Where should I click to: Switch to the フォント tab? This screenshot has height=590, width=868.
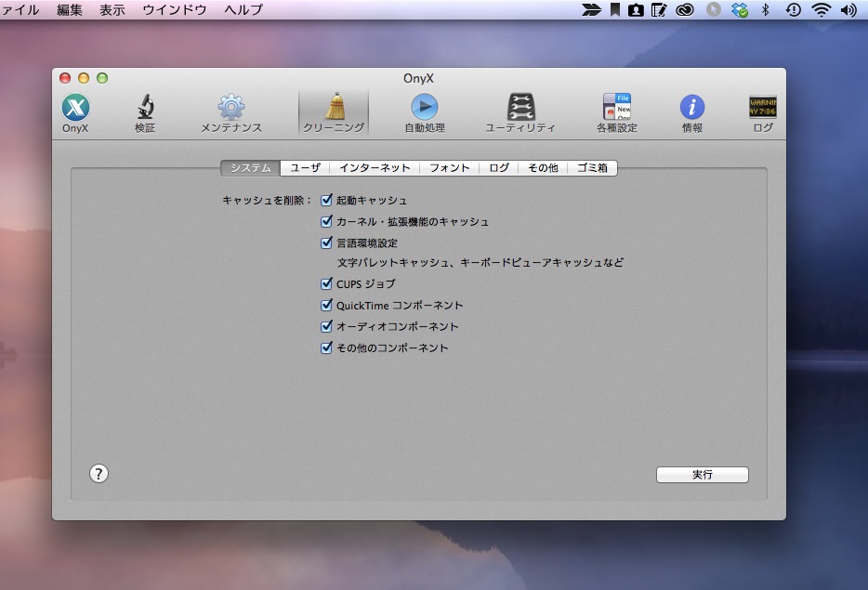(x=450, y=167)
